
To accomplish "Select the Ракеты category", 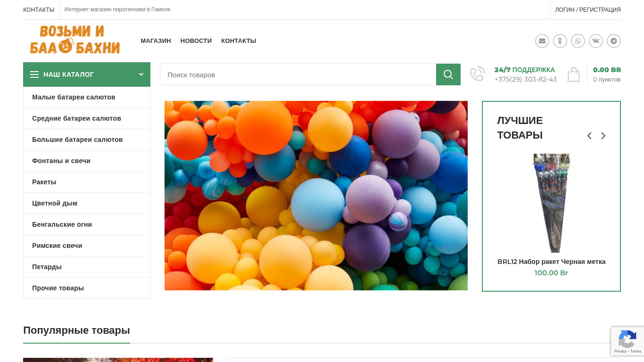I will (x=87, y=182).
